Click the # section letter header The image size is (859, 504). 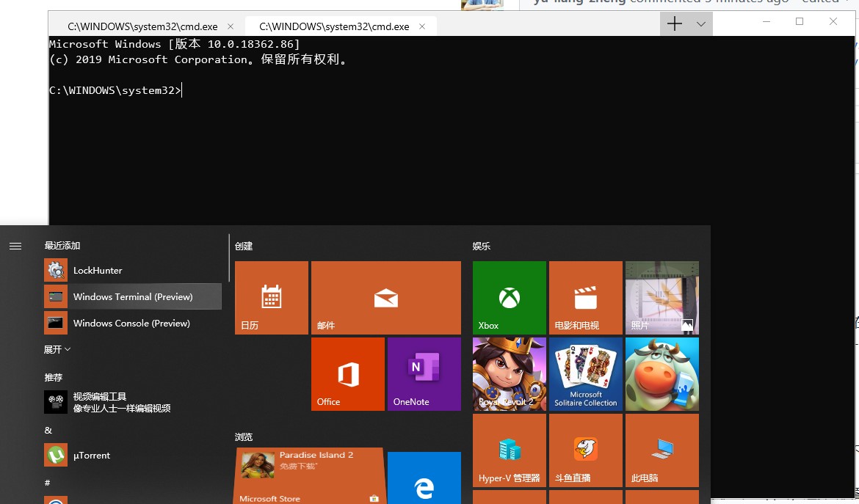click(x=48, y=483)
